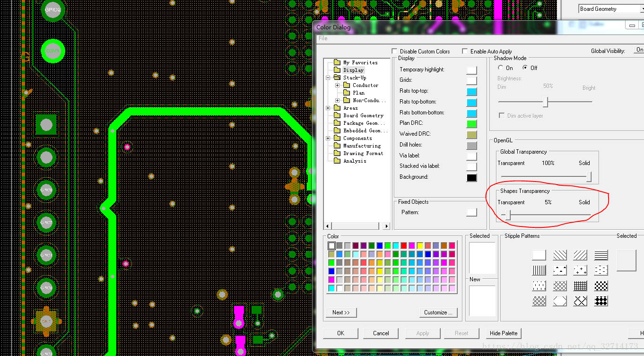
Task: Select Manufacturing in the folder tree
Action: (362, 146)
